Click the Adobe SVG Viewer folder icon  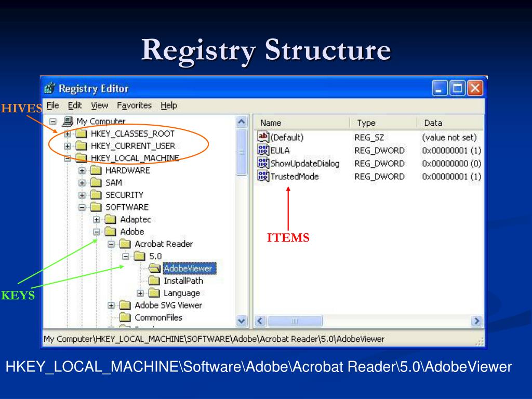(125, 305)
